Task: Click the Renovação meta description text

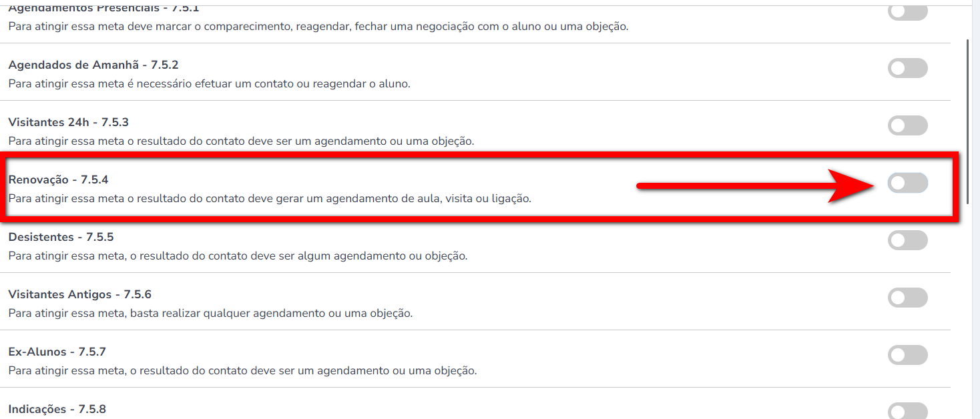Action: pyautogui.click(x=269, y=198)
